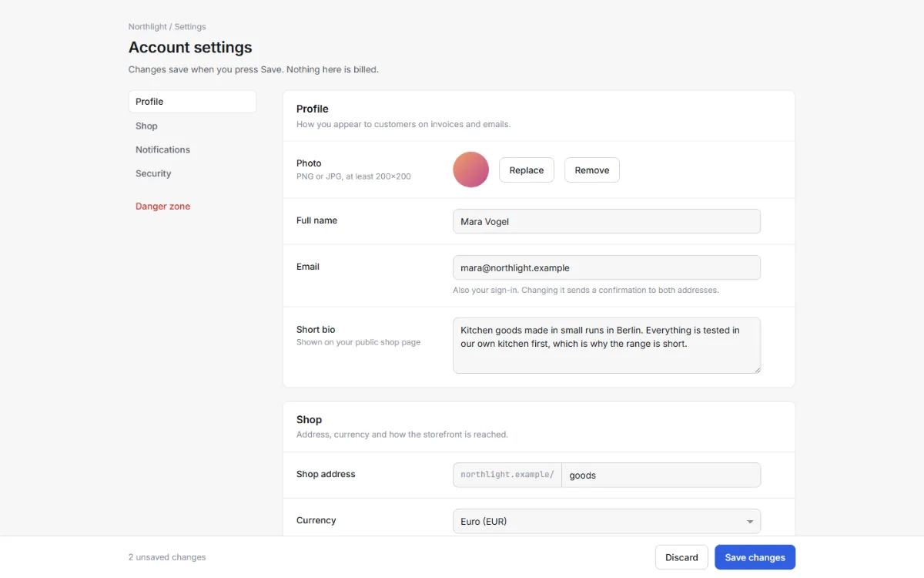Click the 'PNG or JPG, at least 200×200' hint

[353, 176]
